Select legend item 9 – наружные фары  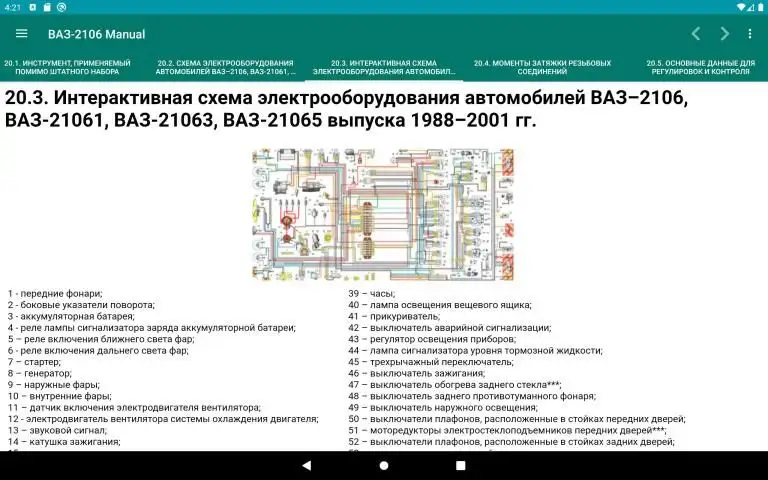[x=53, y=384]
